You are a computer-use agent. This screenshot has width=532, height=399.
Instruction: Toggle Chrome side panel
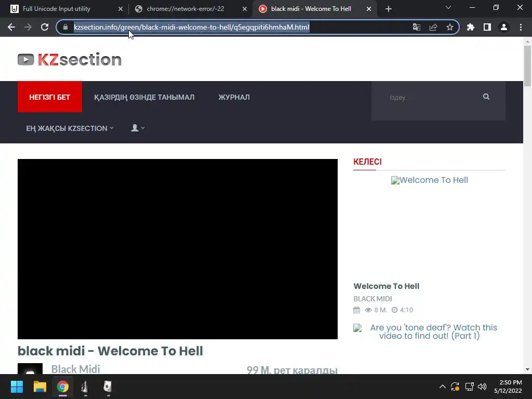click(x=487, y=27)
